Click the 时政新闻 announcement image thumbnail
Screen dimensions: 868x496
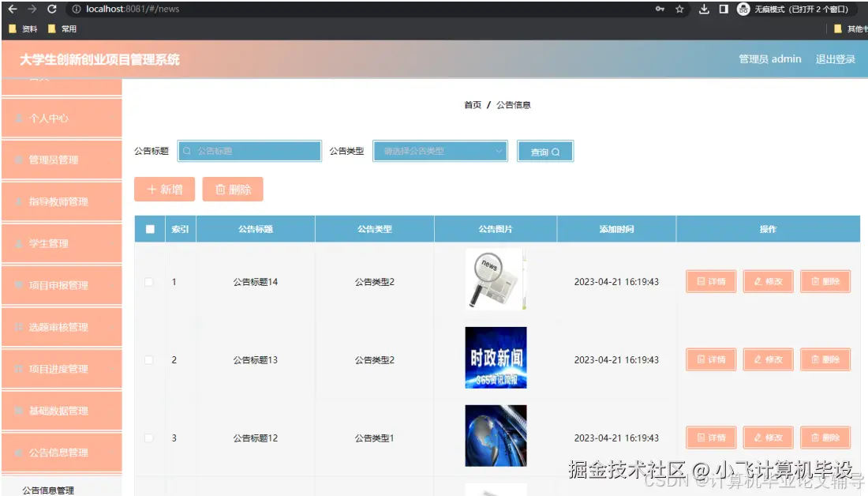pos(496,357)
